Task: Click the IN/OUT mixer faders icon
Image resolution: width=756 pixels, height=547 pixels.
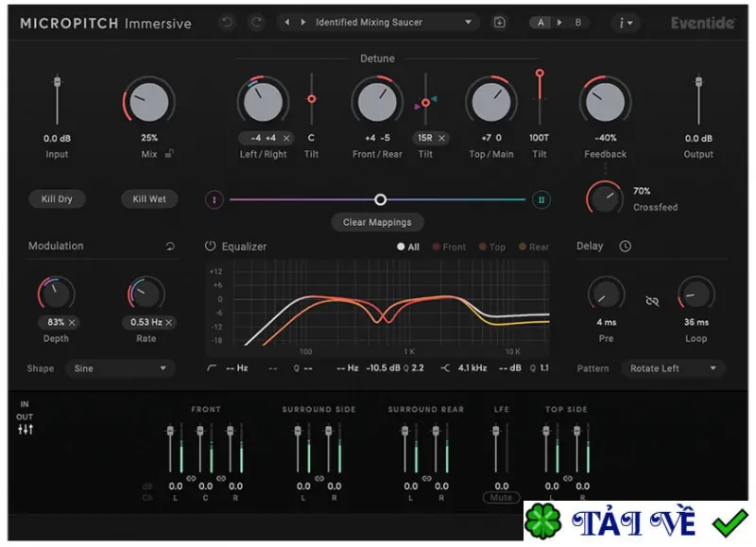Action: (26, 430)
